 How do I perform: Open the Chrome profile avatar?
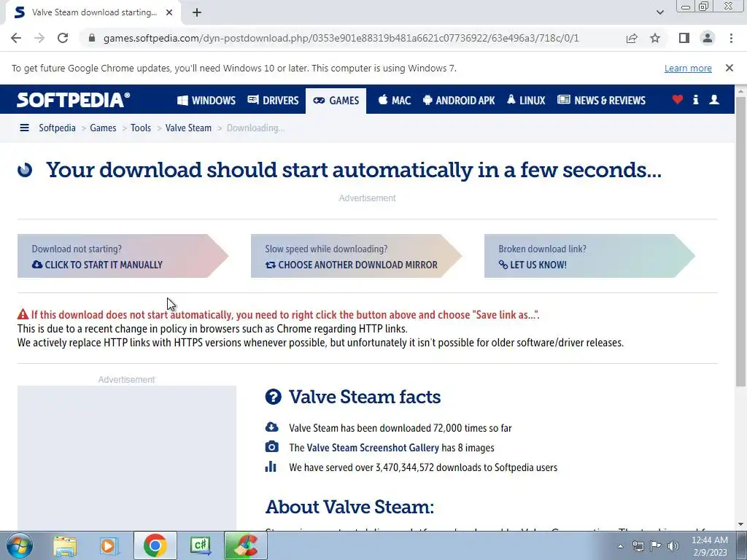pyautogui.click(x=708, y=38)
